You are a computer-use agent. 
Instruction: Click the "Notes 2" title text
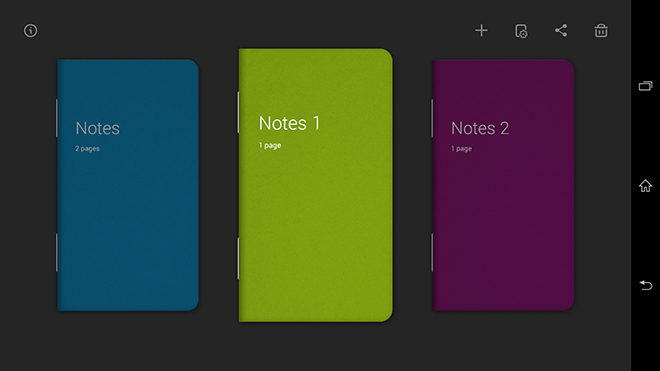(480, 128)
